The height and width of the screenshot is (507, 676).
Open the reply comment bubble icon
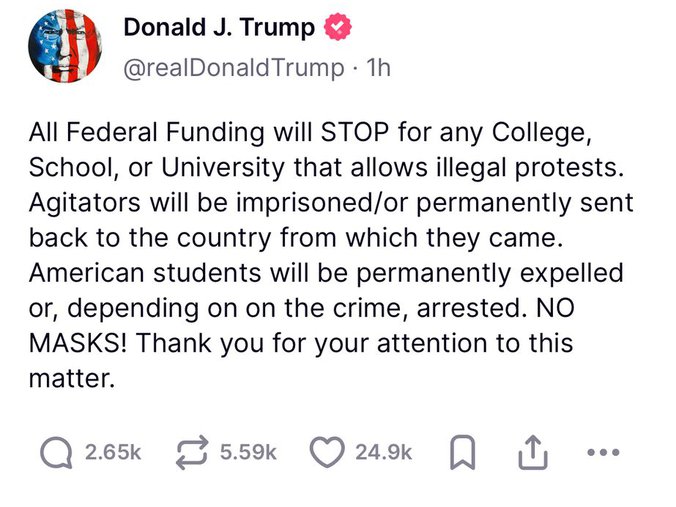[56, 452]
